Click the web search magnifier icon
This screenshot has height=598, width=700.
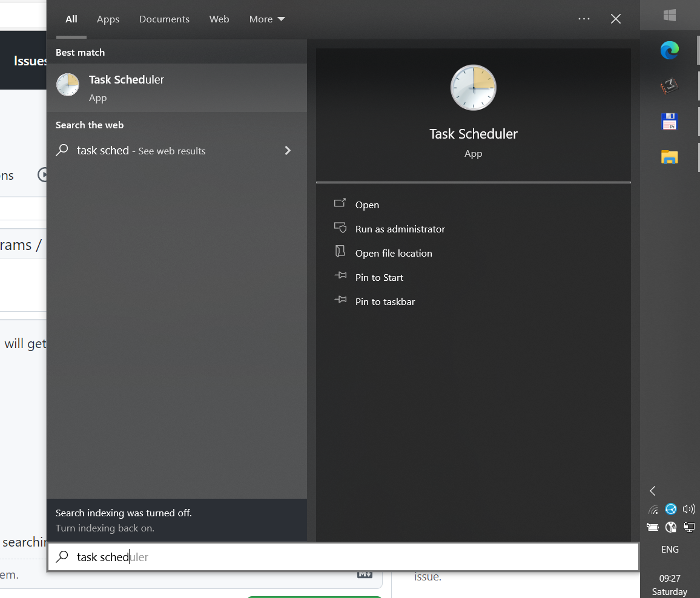[x=62, y=150]
